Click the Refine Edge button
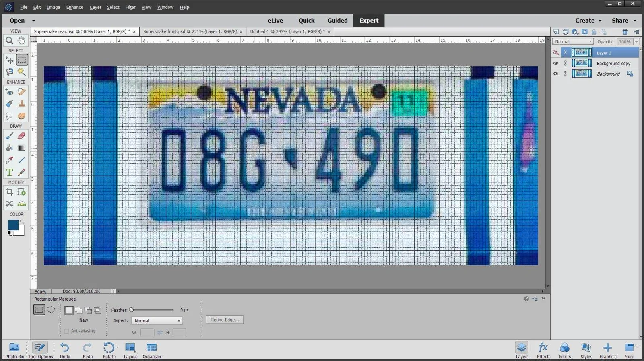 coord(225,320)
